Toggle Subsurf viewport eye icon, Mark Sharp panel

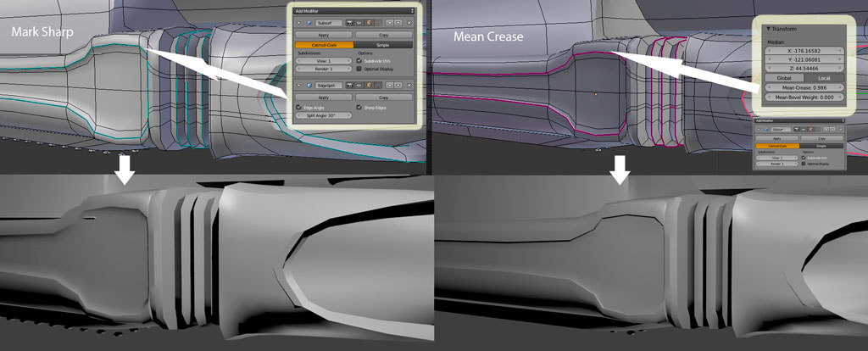pyautogui.click(x=359, y=23)
